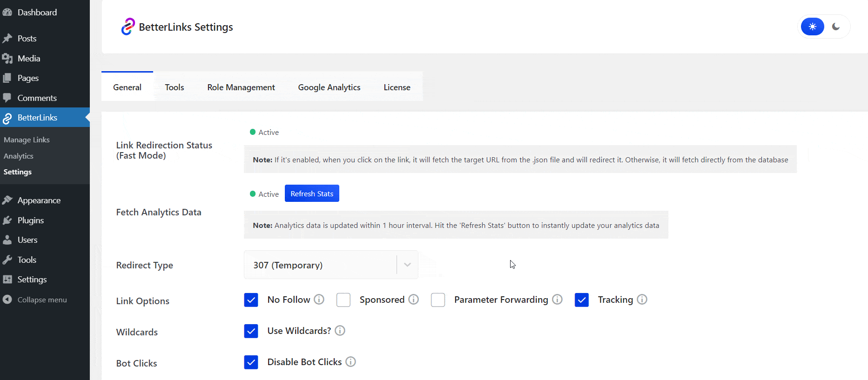Click the 307 (Temporary) redirect type field
The image size is (868, 380).
click(x=331, y=265)
